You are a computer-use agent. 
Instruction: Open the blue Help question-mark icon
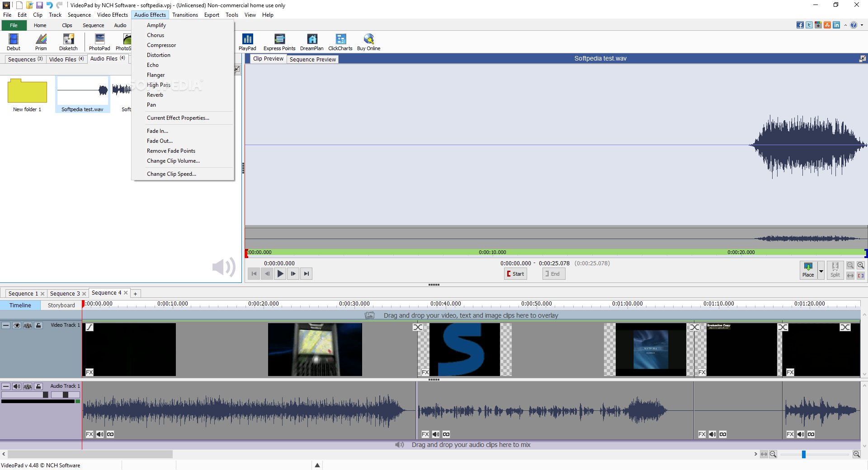coord(854,25)
